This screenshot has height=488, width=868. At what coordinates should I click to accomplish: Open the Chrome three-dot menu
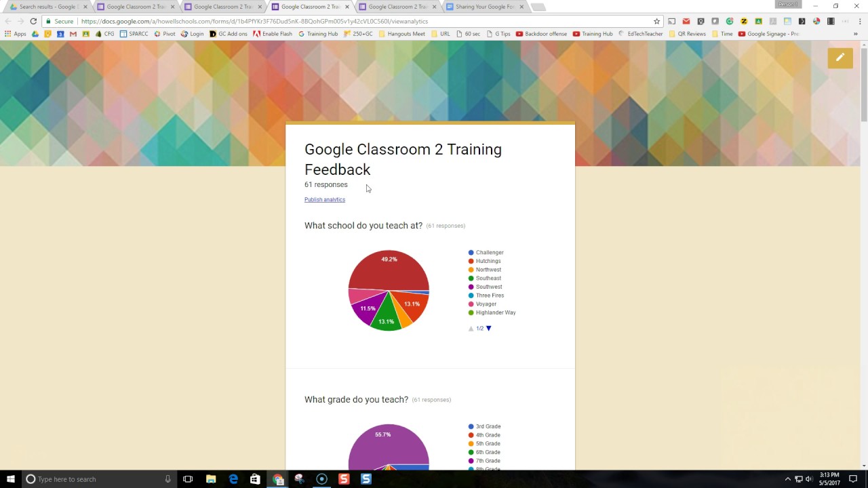tap(859, 21)
